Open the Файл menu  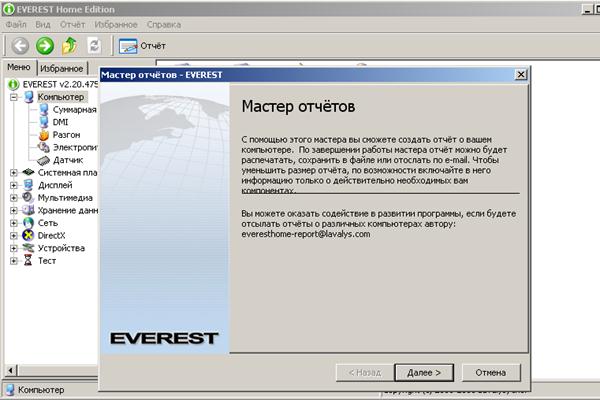point(16,24)
